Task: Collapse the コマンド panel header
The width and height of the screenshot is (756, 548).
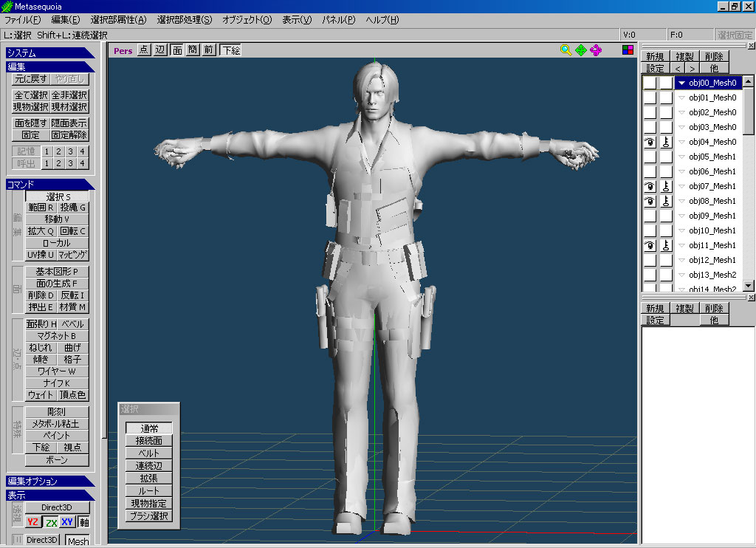Action: coord(50,185)
